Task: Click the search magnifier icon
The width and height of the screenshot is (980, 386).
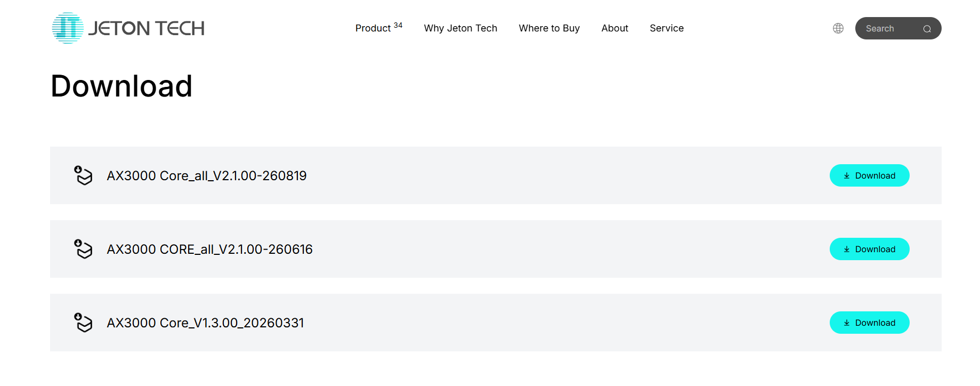Action: tap(927, 29)
